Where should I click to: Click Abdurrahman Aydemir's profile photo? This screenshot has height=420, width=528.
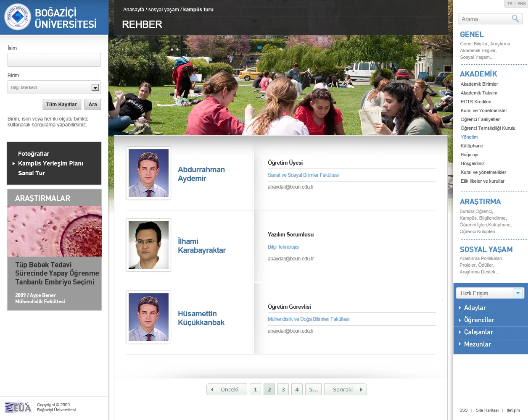pos(148,173)
